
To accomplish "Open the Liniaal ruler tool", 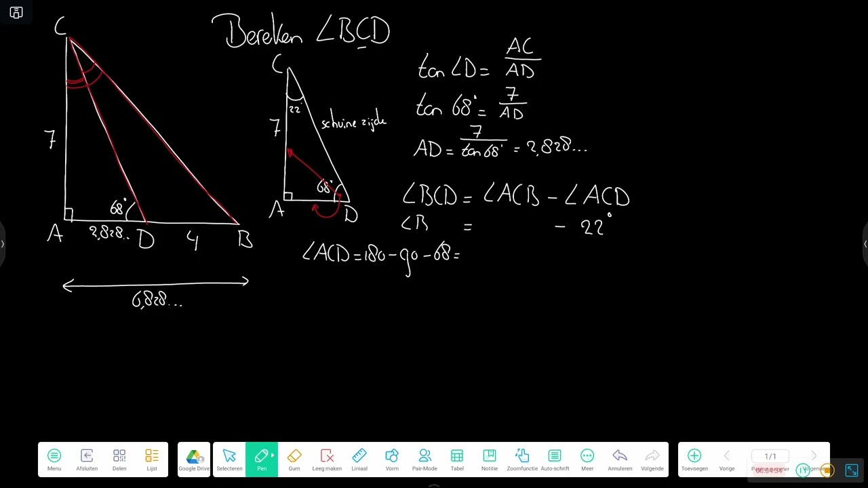I will point(359,460).
